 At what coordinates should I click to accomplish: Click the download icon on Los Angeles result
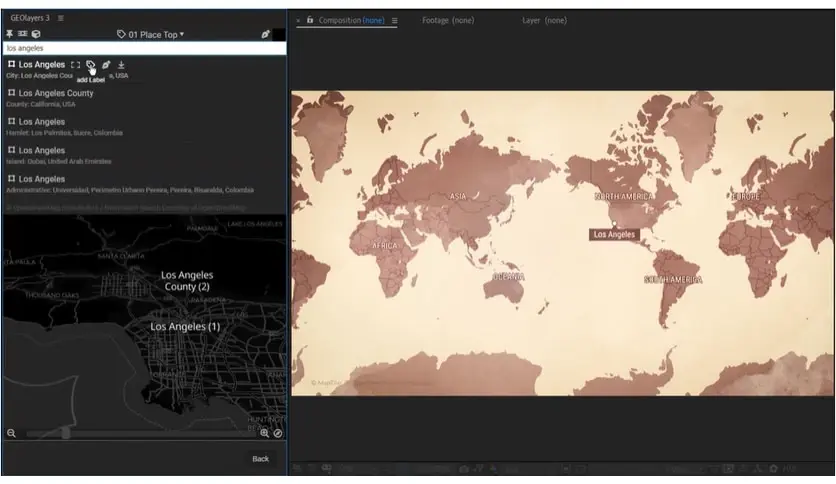(121, 65)
